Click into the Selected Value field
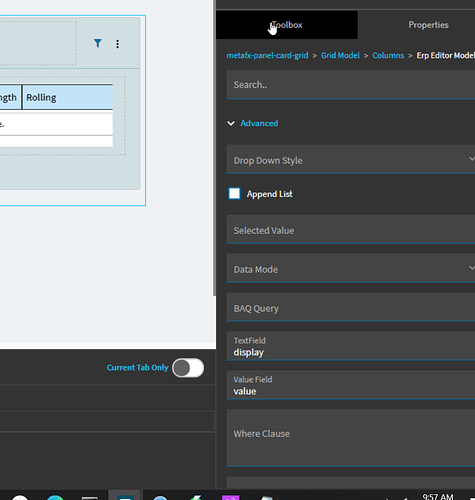The height and width of the screenshot is (500, 475). [351, 229]
